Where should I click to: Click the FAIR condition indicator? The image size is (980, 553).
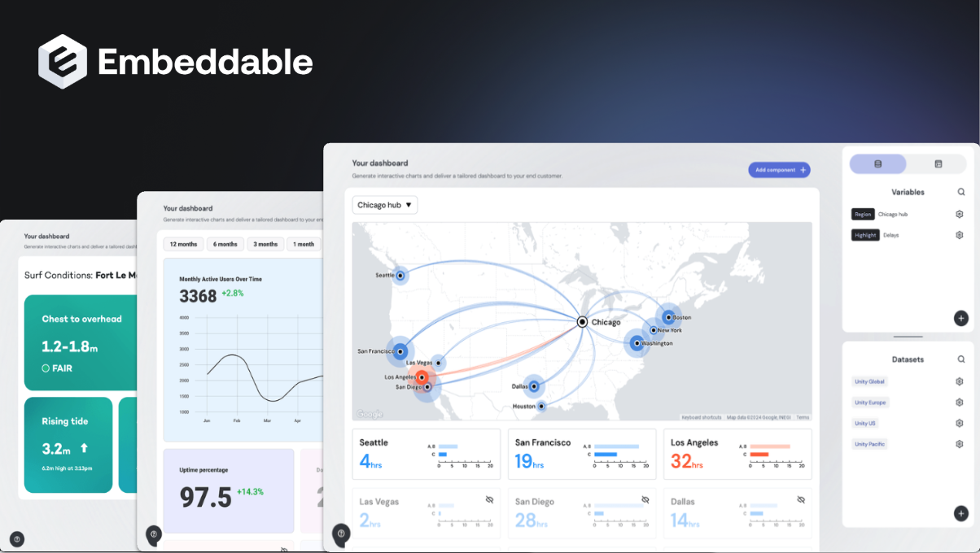tap(57, 368)
